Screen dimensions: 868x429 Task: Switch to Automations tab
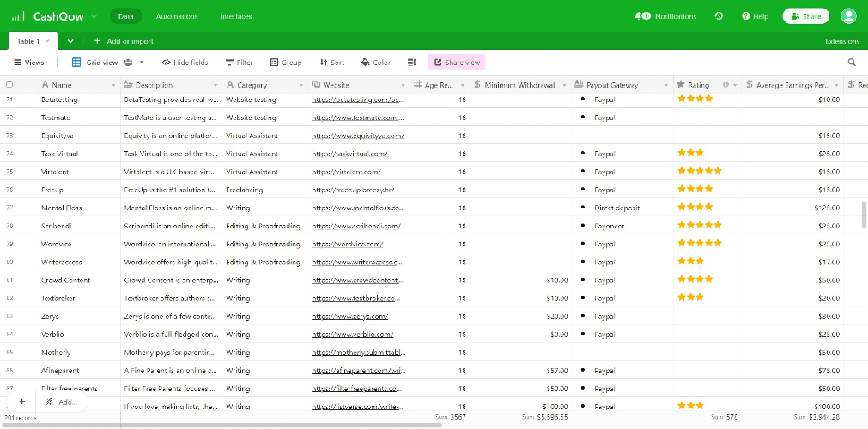point(177,16)
